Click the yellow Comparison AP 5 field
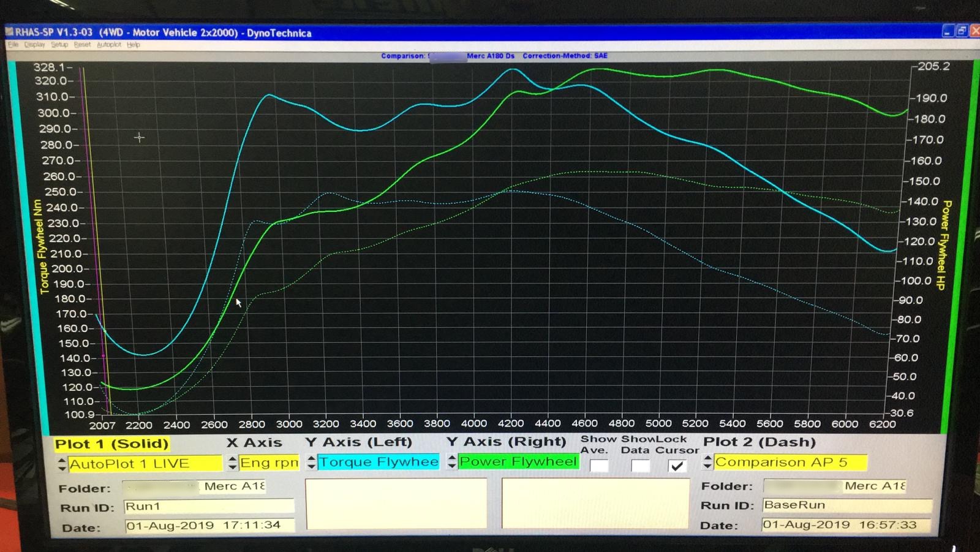 790,462
